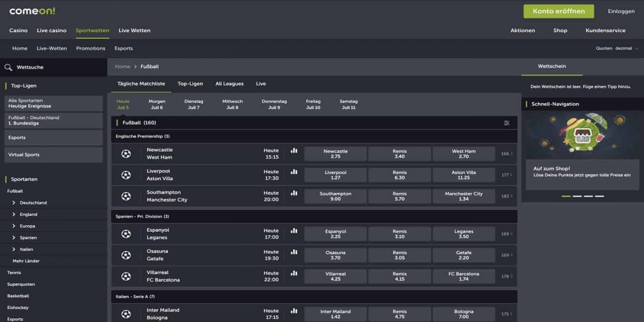This screenshot has width=644, height=322.
Task: Open the Auf zum Shop promo banner
Action: click(x=582, y=150)
